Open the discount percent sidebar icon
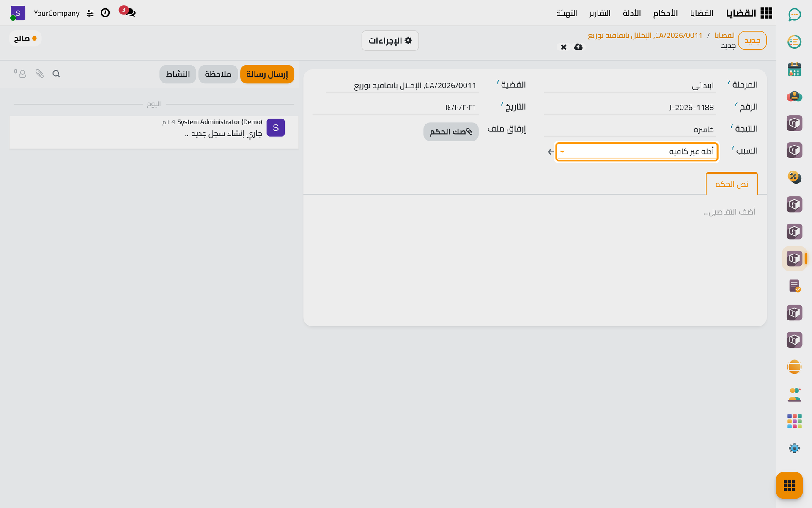 point(794,177)
